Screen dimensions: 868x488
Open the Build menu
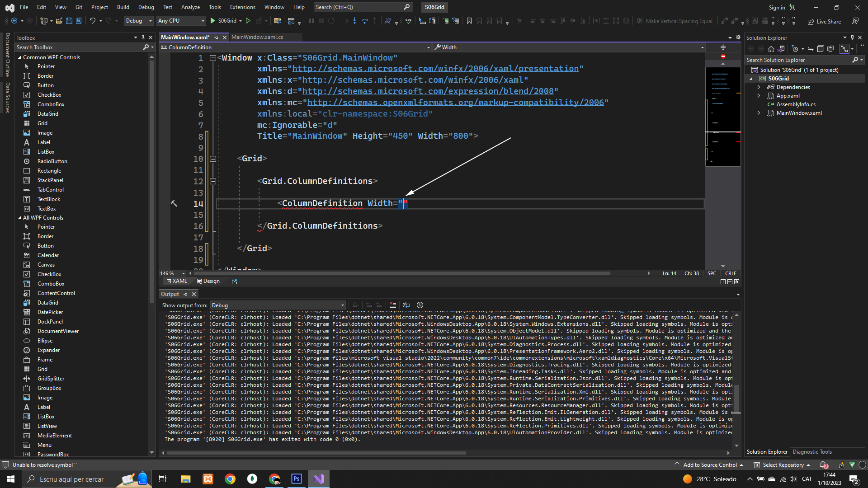[x=123, y=7]
